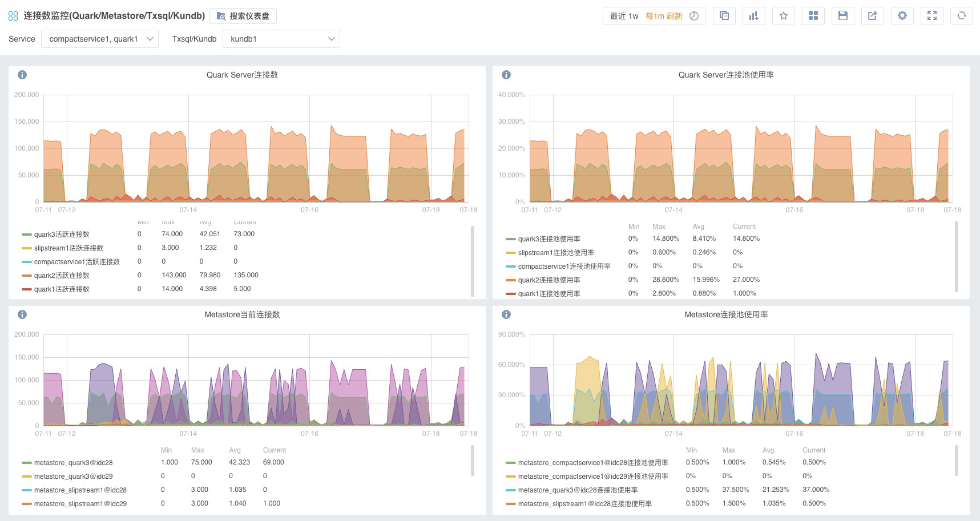Toggle quark1活跃连接数 series in legend
The image size is (980, 521).
coord(62,289)
